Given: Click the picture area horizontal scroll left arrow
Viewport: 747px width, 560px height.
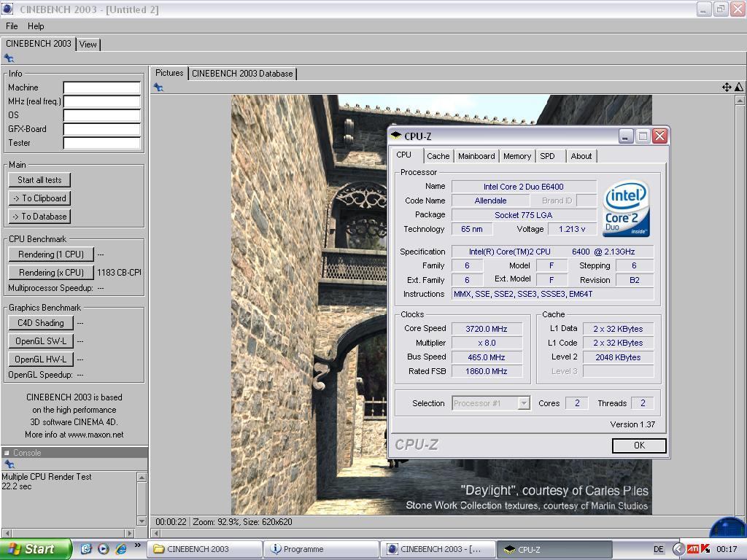Looking at the screenshot, I should pyautogui.click(x=156, y=533).
